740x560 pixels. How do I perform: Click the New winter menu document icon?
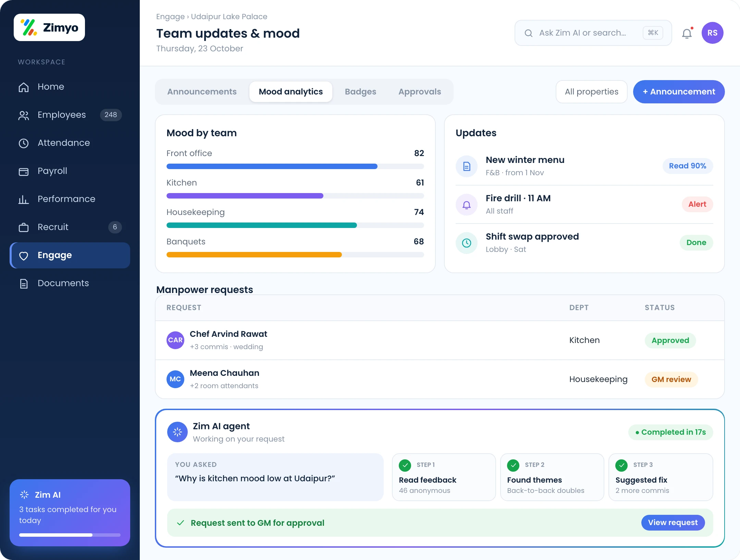point(467,166)
